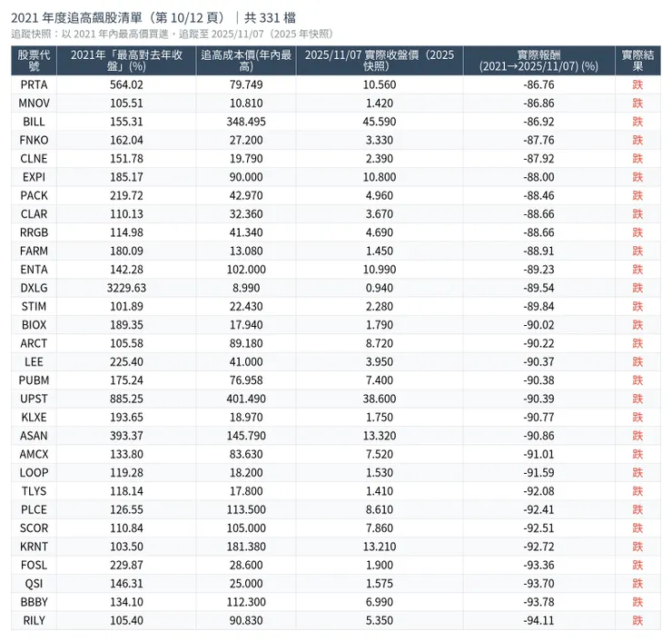Select the ARCT ticker cell
Viewport: 672px width, 641px height.
(34, 343)
